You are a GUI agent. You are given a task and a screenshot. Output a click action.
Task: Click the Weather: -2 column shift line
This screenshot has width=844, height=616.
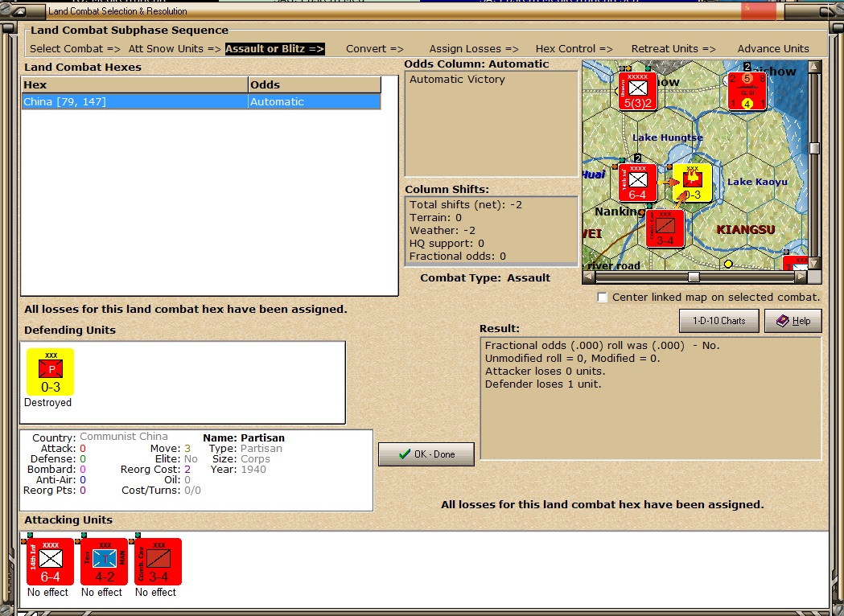pyautogui.click(x=443, y=231)
